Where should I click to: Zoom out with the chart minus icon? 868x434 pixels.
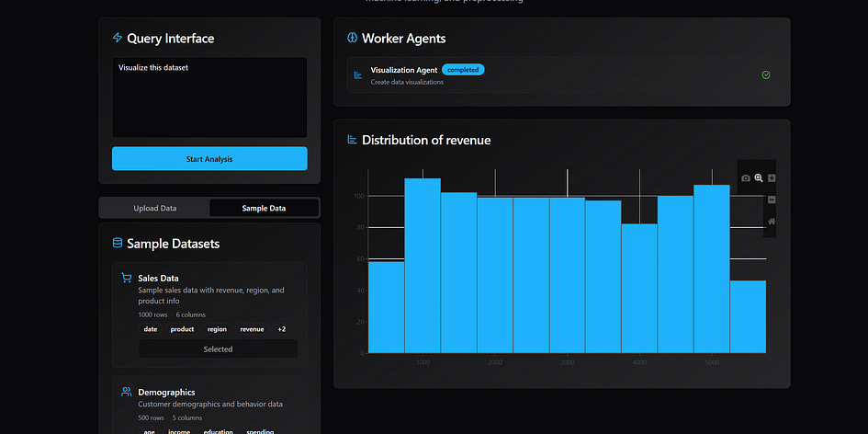coord(772,200)
